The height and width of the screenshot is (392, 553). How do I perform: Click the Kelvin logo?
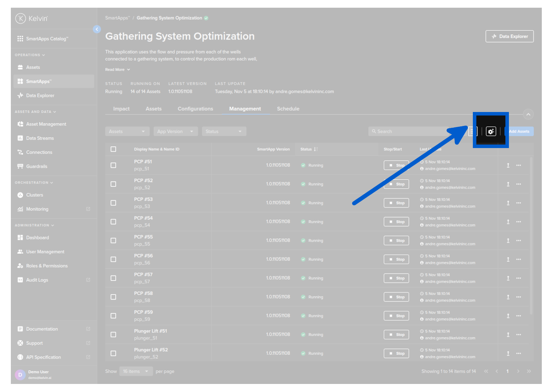click(31, 19)
